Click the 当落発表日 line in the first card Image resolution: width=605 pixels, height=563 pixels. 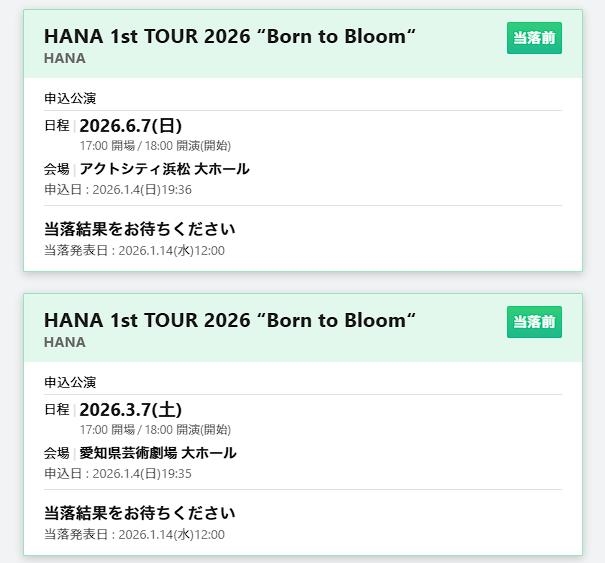coord(134,250)
